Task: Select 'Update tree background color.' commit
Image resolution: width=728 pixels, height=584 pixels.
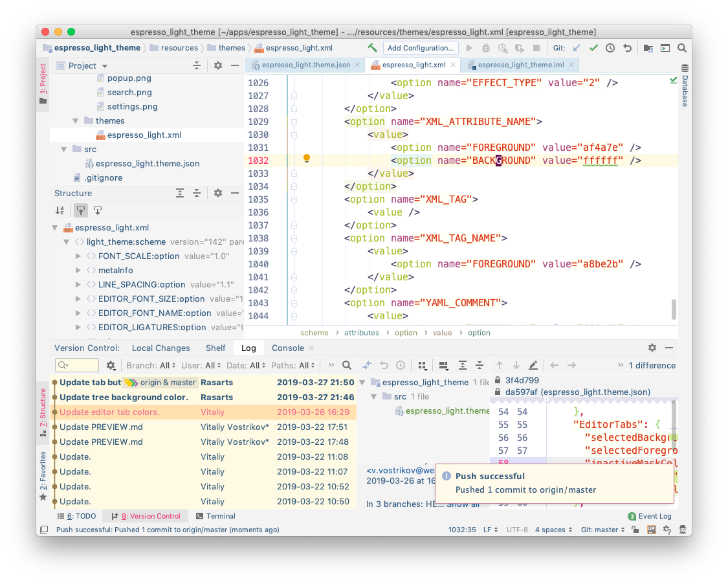Action: click(203, 398)
